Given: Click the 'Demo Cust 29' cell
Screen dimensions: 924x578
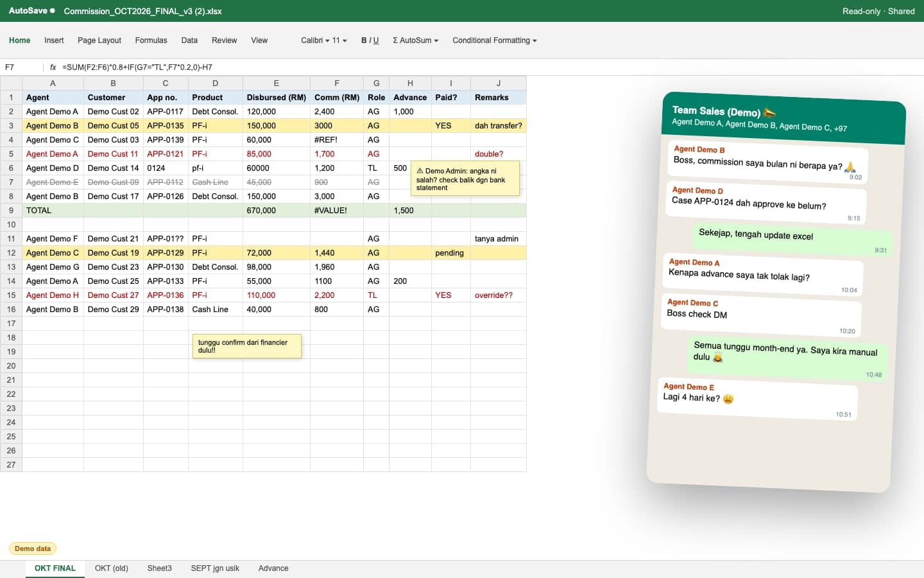Looking at the screenshot, I should coord(114,310).
